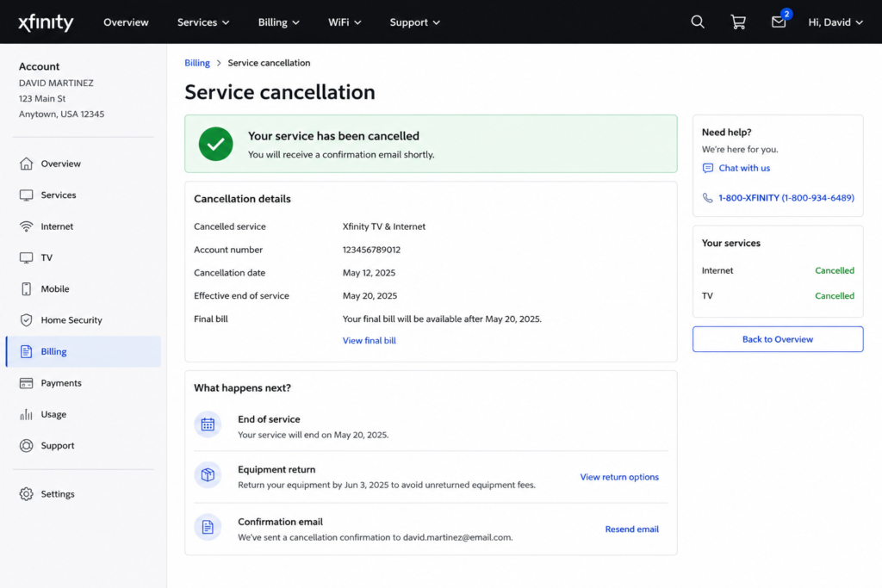Click the 'DAVID MARTINEZ' account name
Screen dimensions: 882x588
click(56, 84)
